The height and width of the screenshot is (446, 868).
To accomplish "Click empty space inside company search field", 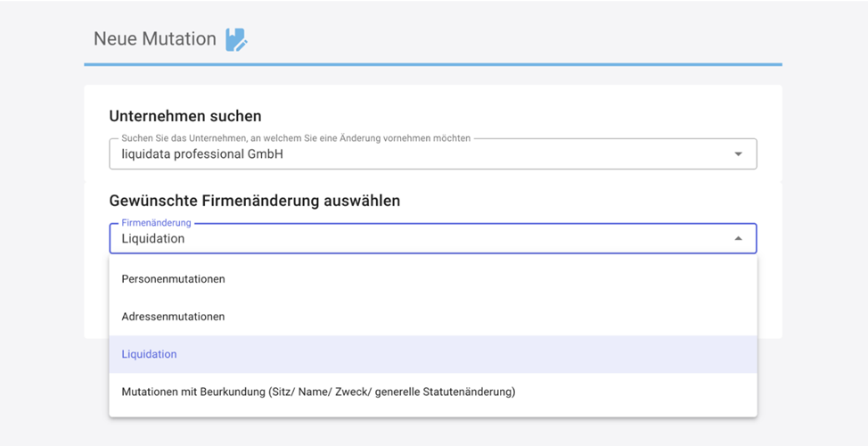I will (x=498, y=154).
